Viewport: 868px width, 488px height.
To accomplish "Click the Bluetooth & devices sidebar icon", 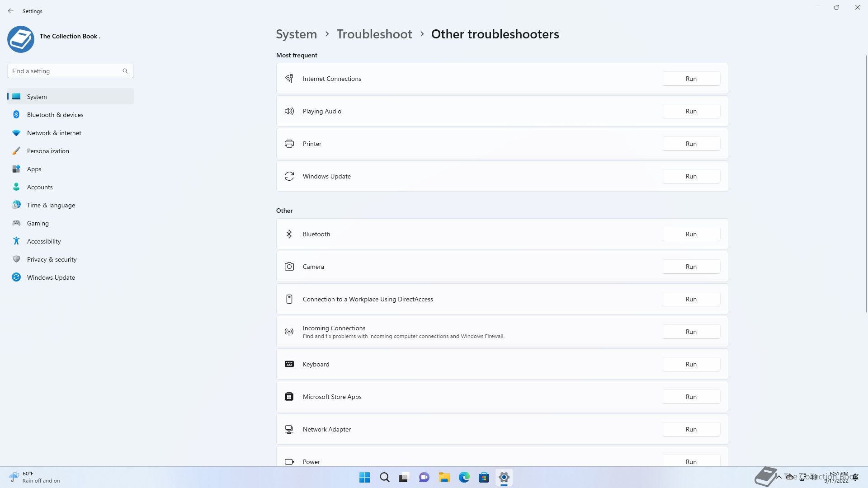I will (x=16, y=115).
